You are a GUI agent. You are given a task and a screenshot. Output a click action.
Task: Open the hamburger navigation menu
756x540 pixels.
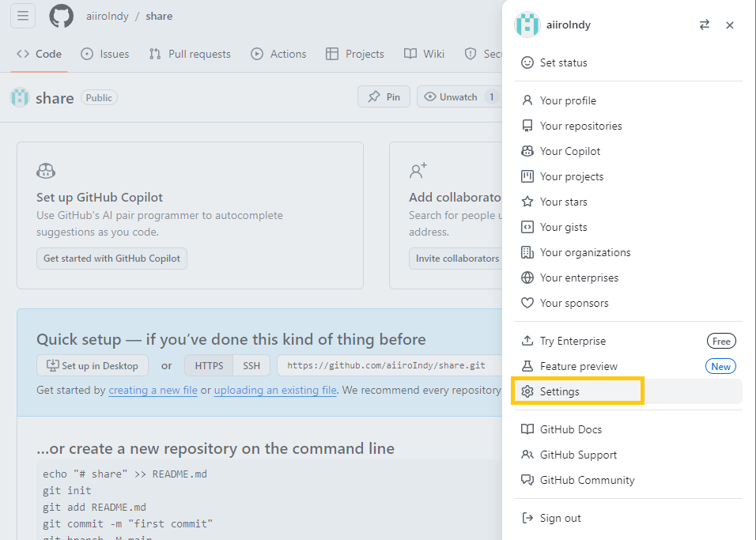tap(23, 16)
